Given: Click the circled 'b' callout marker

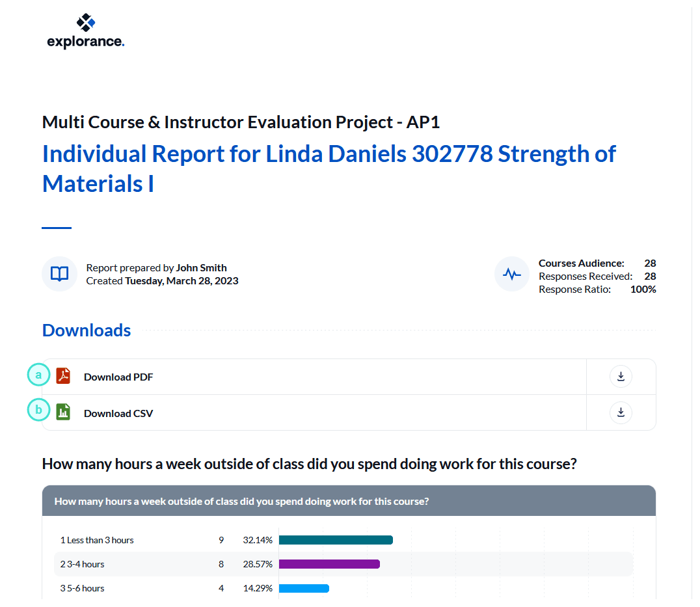Looking at the screenshot, I should point(39,410).
